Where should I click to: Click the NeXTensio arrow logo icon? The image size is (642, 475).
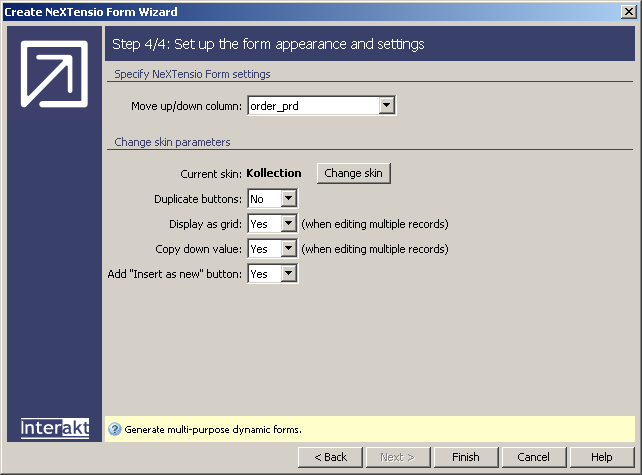(x=54, y=74)
